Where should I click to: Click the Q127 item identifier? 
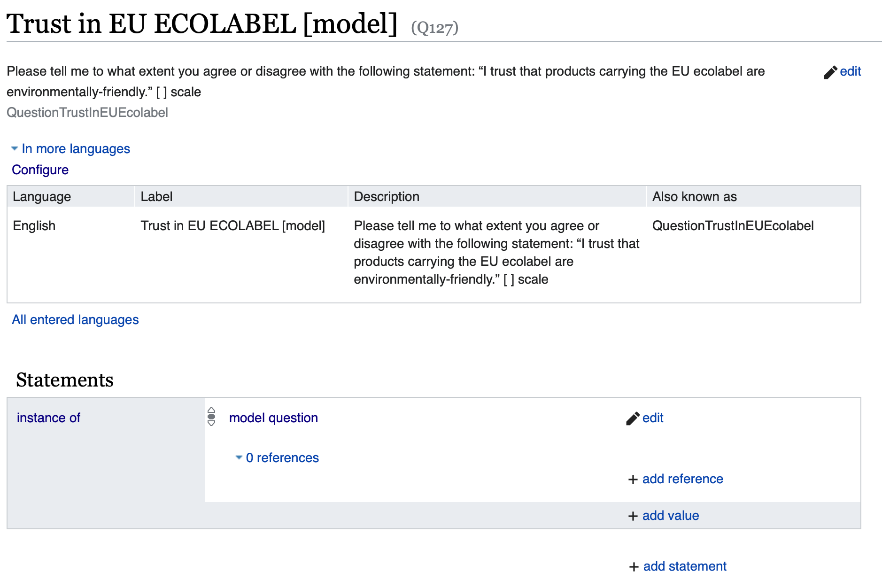(434, 28)
